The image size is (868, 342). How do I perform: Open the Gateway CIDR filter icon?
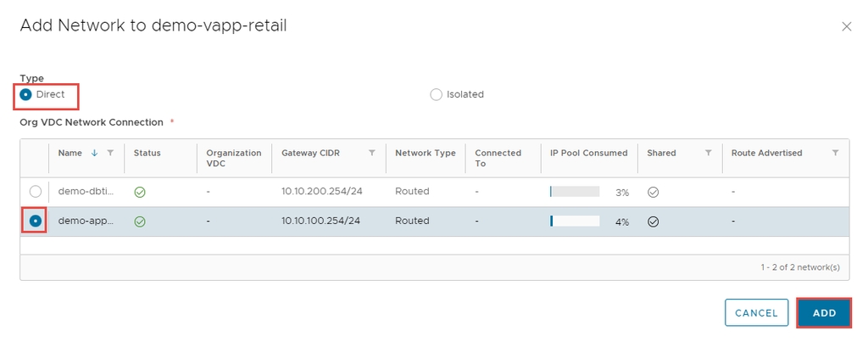[371, 154]
